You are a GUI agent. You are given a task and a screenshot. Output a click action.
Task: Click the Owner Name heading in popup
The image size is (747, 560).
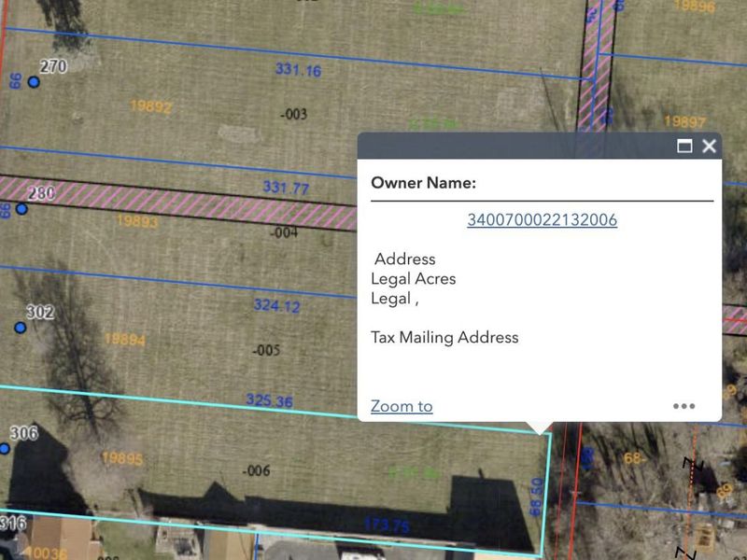pos(423,183)
